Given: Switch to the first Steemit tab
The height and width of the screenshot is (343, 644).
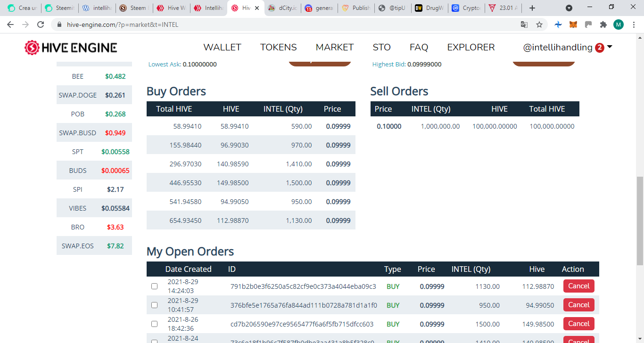Looking at the screenshot, I should tap(59, 8).
